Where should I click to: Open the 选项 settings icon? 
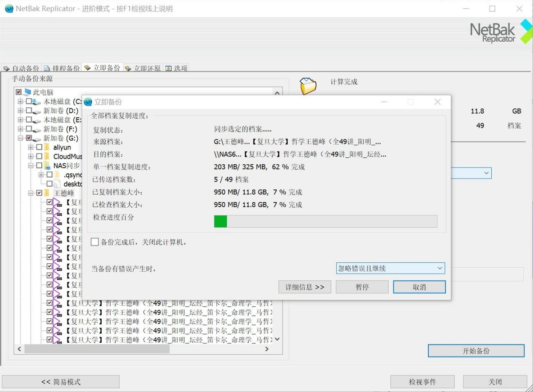[x=168, y=68]
